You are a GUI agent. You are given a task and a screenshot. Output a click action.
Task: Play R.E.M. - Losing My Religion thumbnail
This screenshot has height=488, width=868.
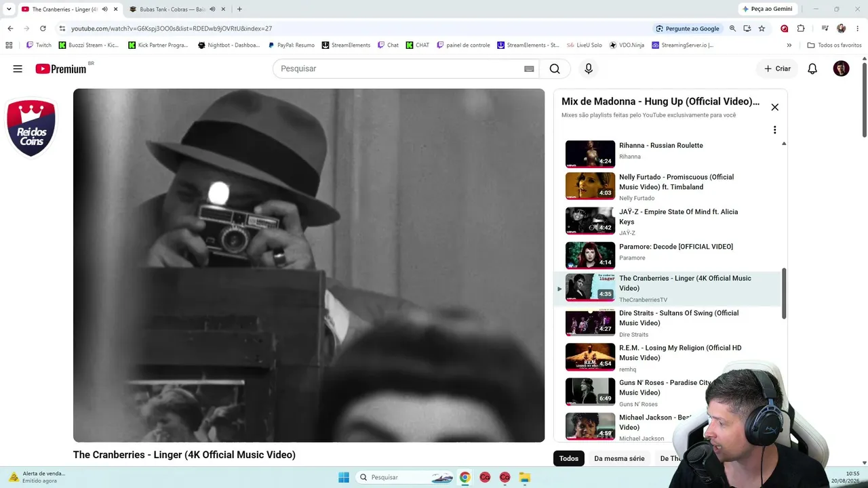[590, 357]
